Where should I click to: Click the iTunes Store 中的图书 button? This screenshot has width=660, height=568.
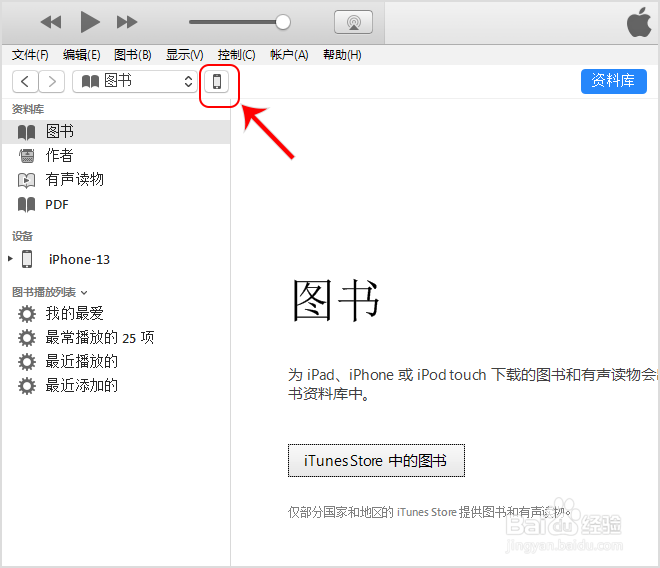point(376,461)
